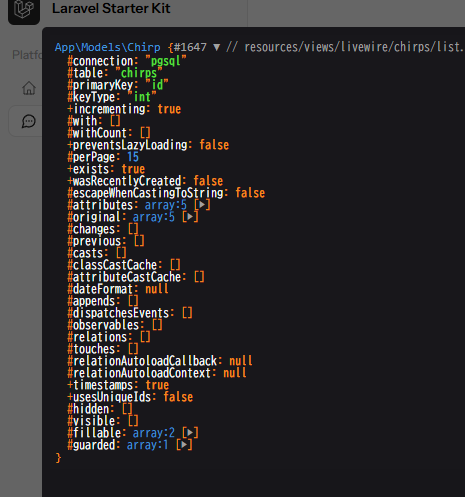
Task: Expand the #attributes array:5 arrow
Action: 202,205
